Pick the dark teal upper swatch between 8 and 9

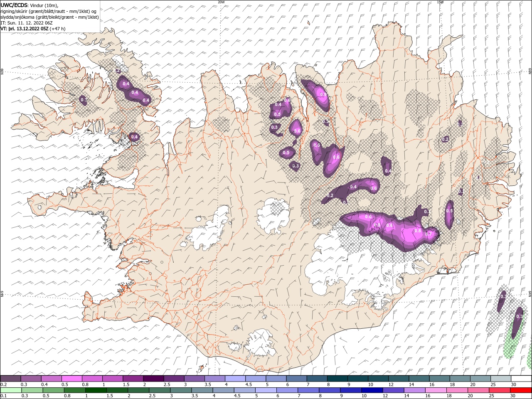click(x=337, y=379)
